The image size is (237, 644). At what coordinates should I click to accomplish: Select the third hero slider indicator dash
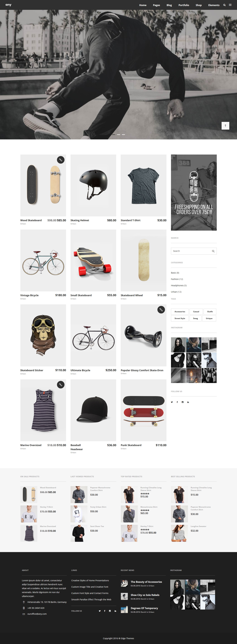coord(123,134)
